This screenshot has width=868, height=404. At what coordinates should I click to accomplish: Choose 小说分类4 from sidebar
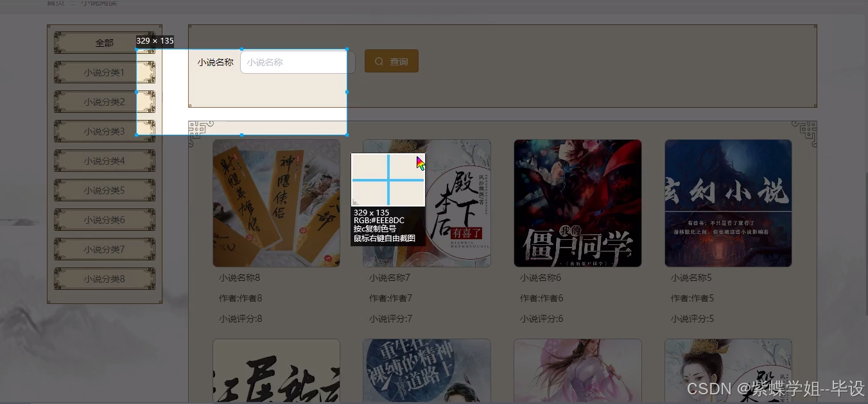(x=105, y=161)
